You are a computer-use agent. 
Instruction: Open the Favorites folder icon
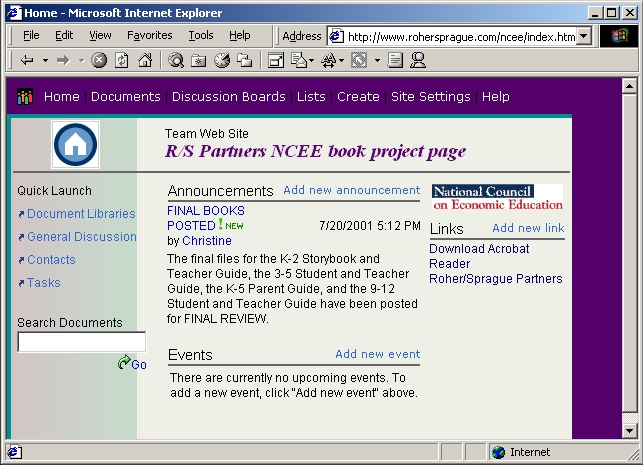point(198,61)
